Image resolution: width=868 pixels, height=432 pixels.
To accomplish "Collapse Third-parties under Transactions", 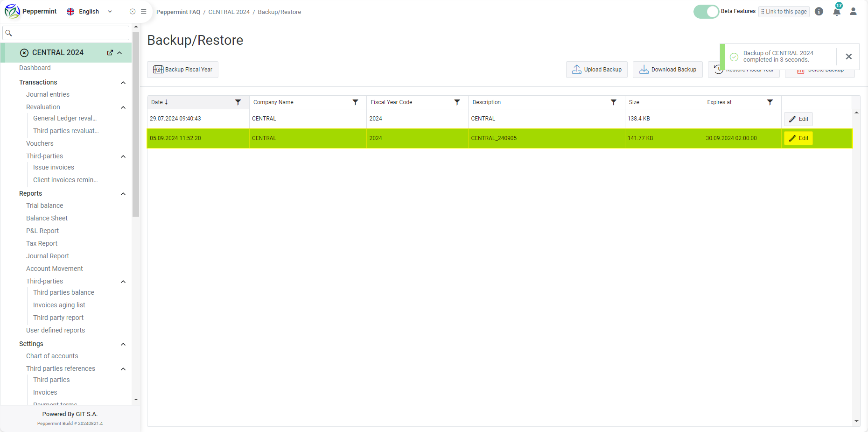I will point(123,156).
